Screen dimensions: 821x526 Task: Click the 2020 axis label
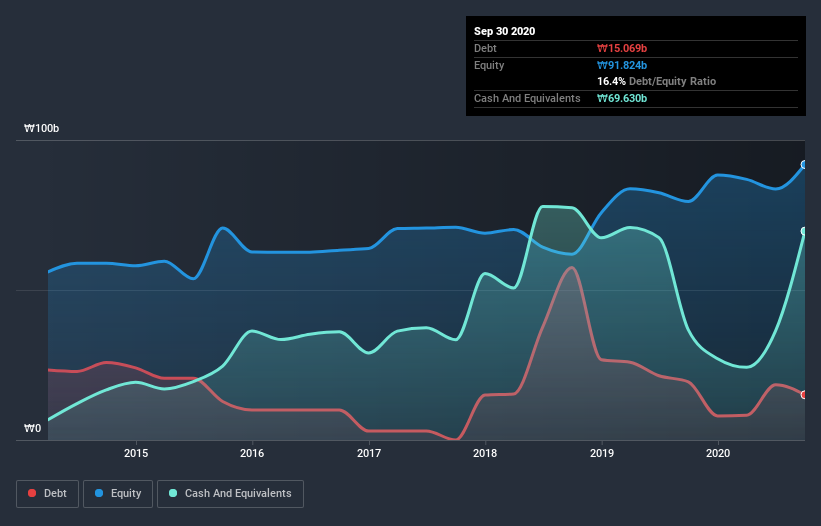718,453
